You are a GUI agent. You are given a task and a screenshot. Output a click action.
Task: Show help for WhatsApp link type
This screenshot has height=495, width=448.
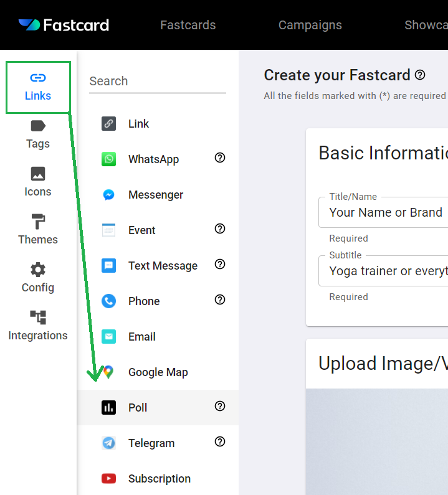(220, 158)
